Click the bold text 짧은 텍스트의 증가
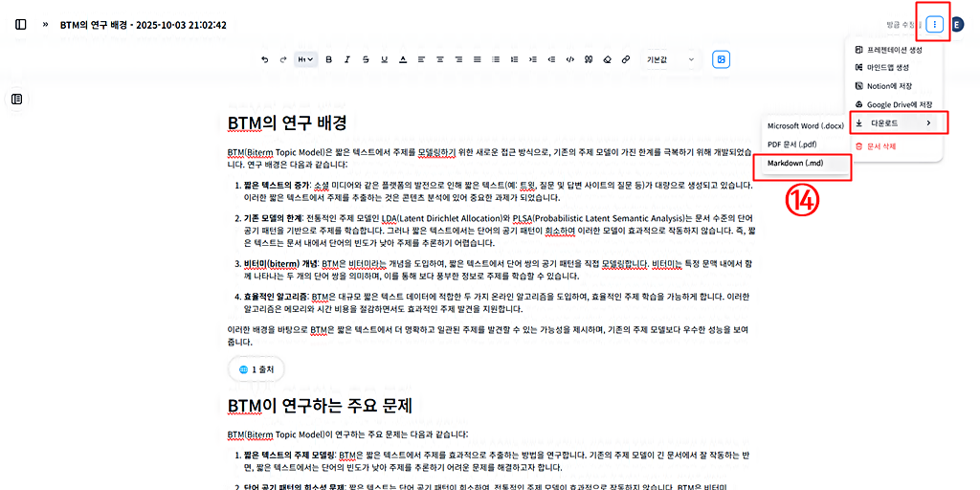The height and width of the screenshot is (490, 980). [x=275, y=186]
